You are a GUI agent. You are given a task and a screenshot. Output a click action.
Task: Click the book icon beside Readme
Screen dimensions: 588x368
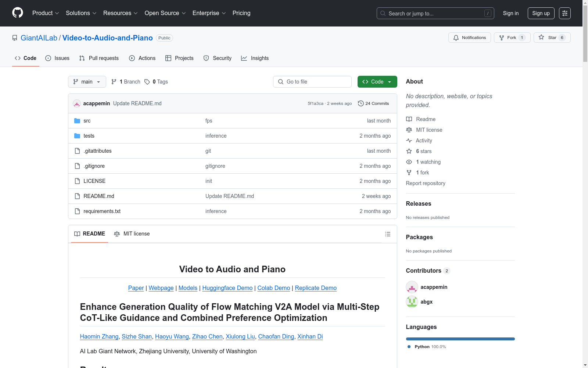coord(409,119)
